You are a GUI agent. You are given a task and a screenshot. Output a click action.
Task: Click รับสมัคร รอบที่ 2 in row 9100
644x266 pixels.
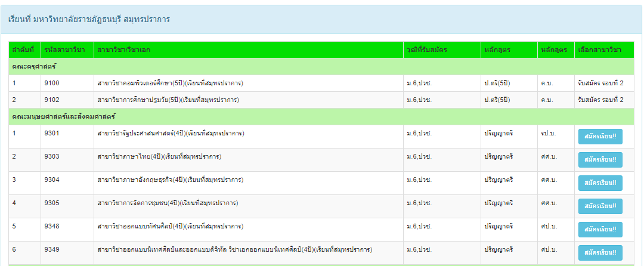[x=600, y=83]
